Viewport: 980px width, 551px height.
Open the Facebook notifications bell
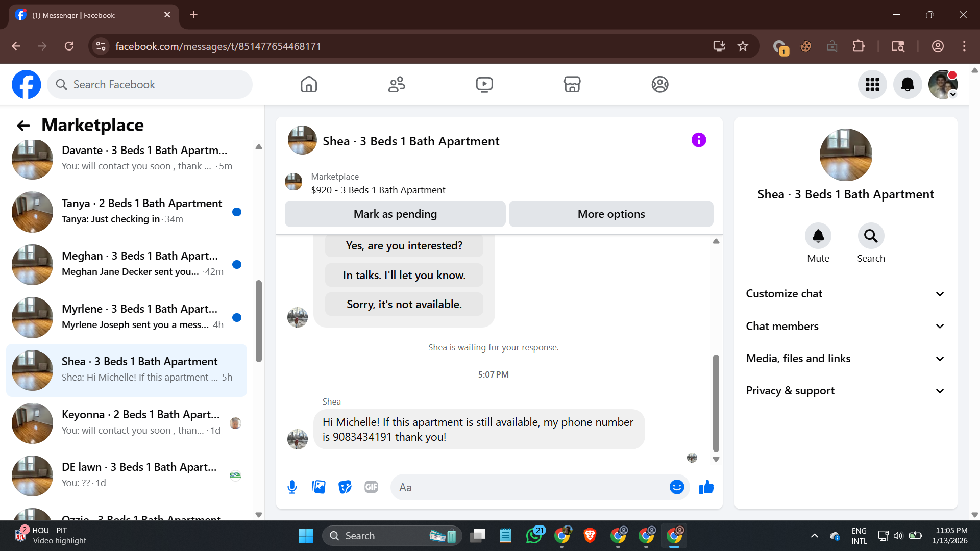point(908,84)
